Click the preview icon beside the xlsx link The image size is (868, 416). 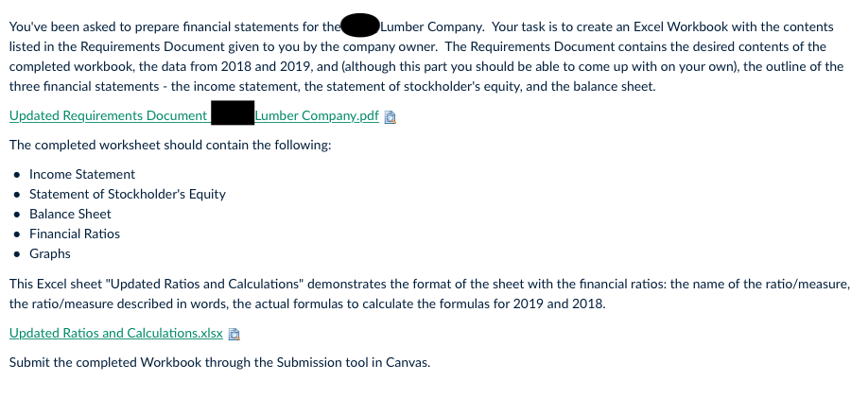point(234,334)
